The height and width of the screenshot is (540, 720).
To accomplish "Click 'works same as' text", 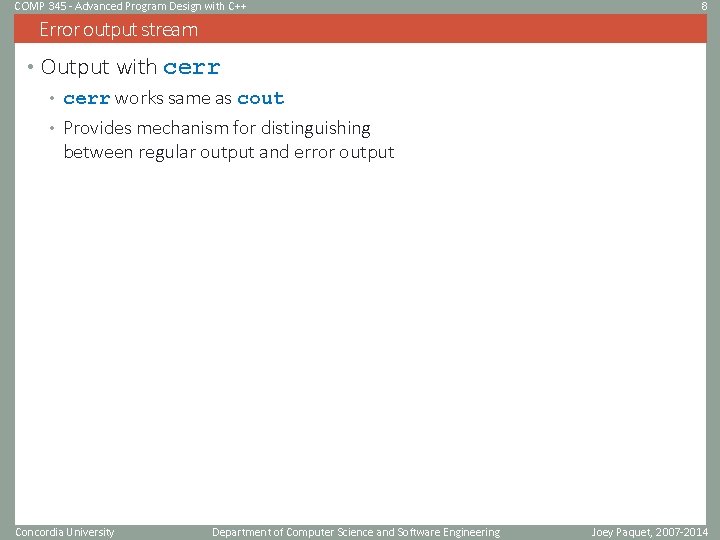I will coord(173,98).
